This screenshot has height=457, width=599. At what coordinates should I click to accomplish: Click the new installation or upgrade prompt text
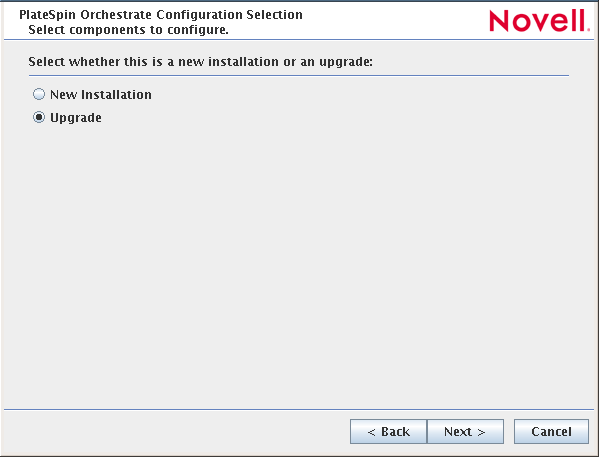pos(201,62)
